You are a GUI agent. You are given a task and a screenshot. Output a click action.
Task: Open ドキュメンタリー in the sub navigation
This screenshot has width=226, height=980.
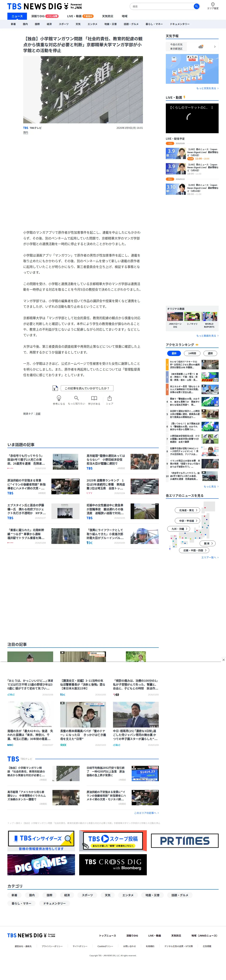tap(180, 24)
